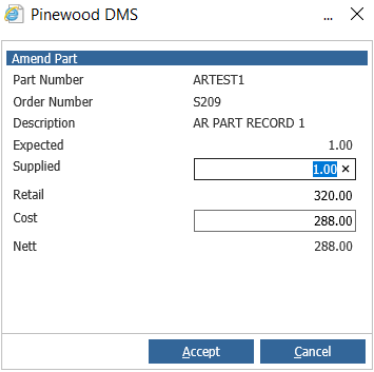This screenshot has width=374, height=372.
Task: Click the Pinewood DMS window title
Action: click(84, 15)
